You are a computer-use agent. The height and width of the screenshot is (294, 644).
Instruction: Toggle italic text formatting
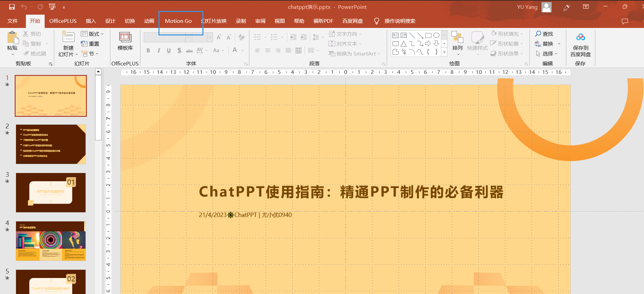click(x=158, y=50)
